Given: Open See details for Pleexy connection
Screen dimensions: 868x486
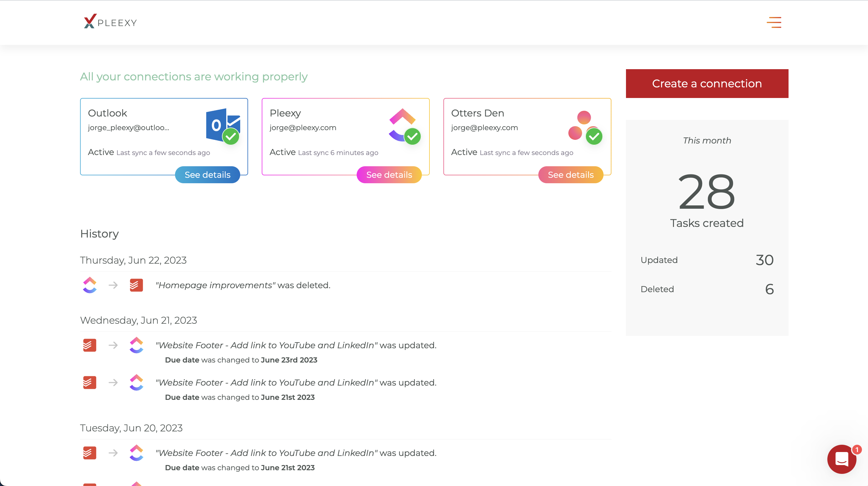Looking at the screenshot, I should tap(389, 174).
